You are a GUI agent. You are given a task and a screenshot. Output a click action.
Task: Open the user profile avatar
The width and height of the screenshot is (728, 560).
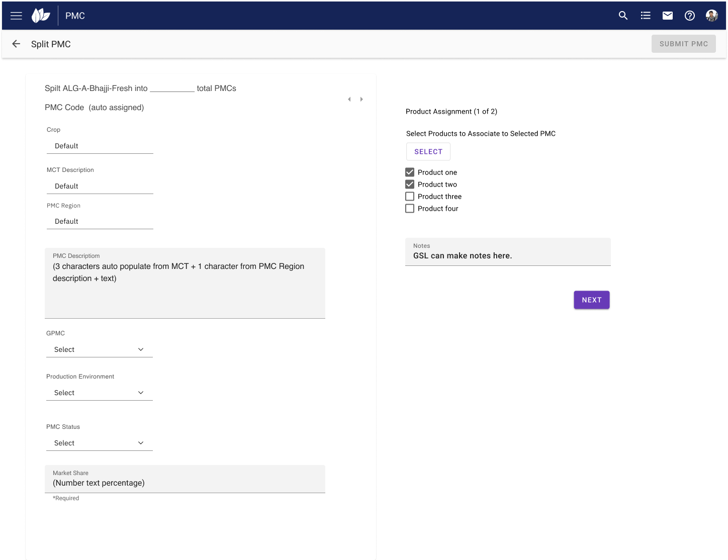pos(711,16)
